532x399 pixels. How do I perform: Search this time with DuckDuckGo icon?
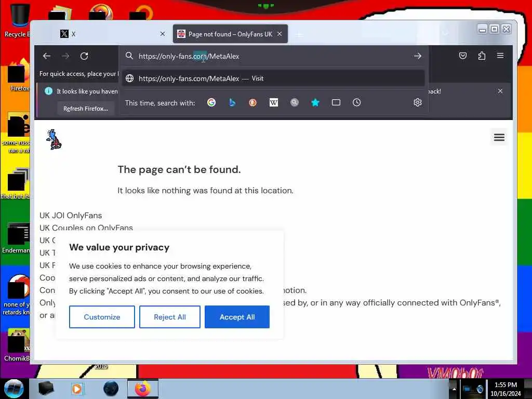pyautogui.click(x=253, y=102)
